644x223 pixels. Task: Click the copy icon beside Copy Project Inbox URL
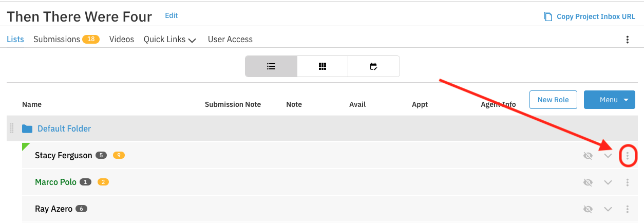(x=548, y=16)
